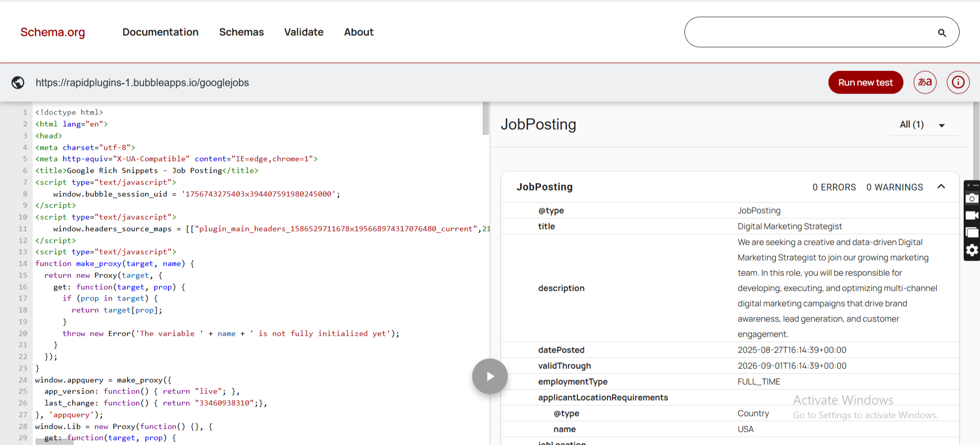Go to the Validate page

click(304, 32)
